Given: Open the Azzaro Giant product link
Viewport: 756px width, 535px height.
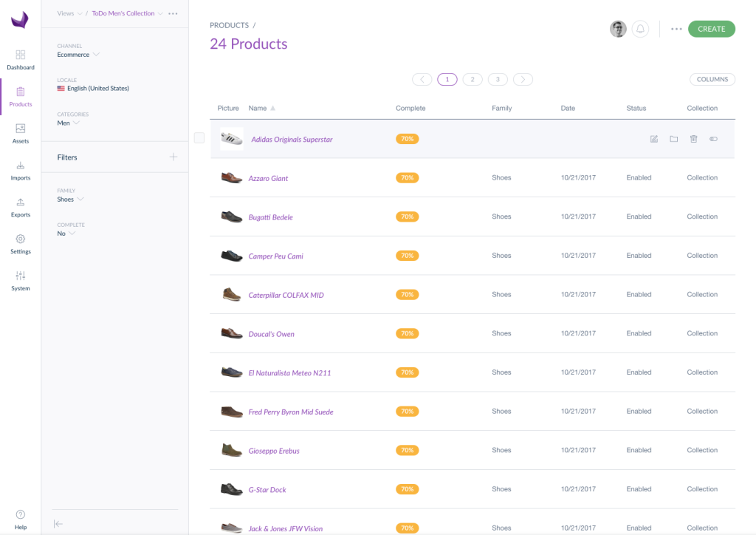Looking at the screenshot, I should click(268, 178).
